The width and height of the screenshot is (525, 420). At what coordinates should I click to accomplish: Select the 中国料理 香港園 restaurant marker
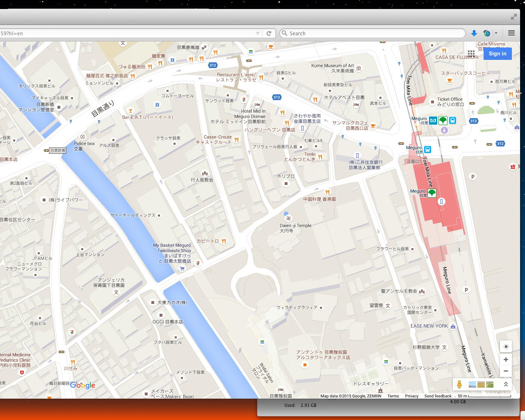[327, 192]
